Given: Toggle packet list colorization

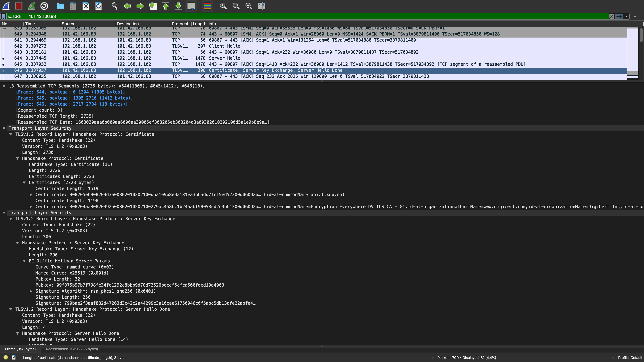Looking at the screenshot, I should [207, 6].
